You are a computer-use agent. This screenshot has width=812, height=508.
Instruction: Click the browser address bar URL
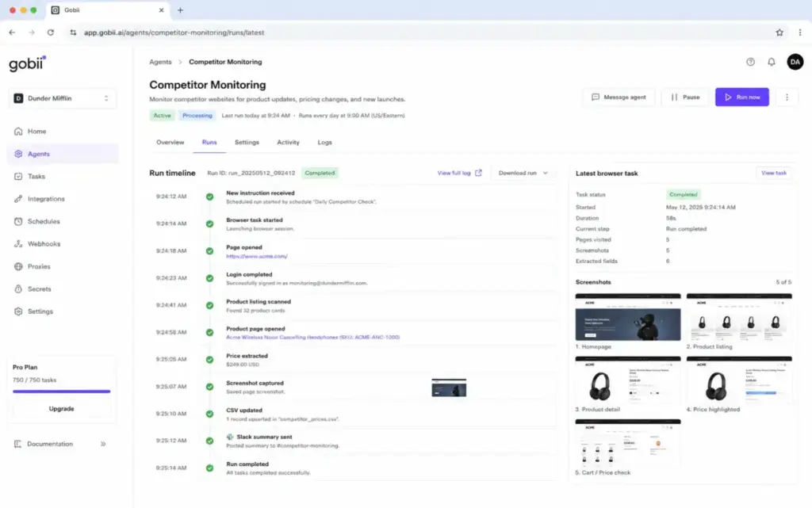pos(174,32)
